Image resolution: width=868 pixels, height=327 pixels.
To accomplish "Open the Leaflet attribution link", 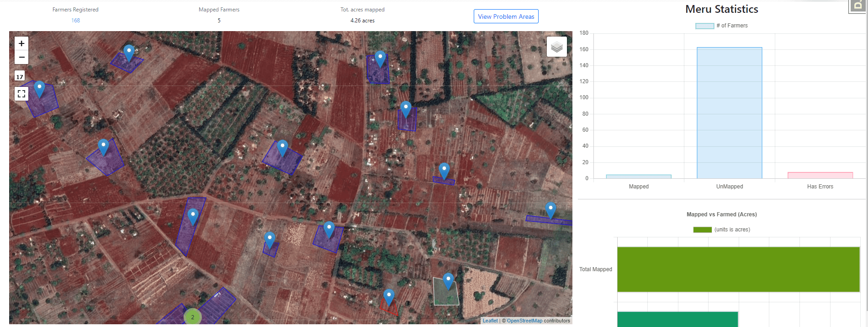I will pyautogui.click(x=490, y=321).
